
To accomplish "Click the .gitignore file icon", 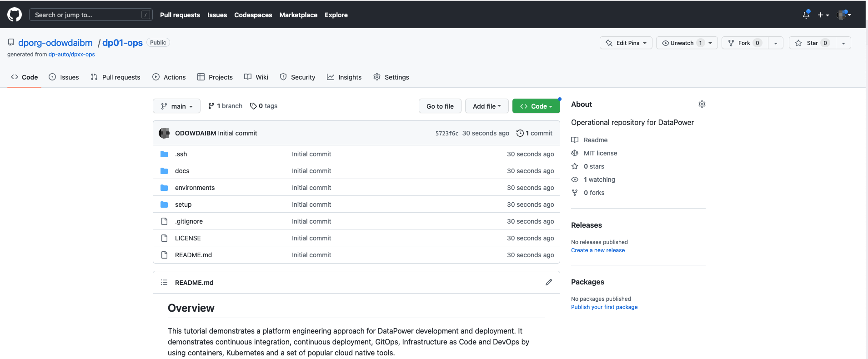I will click(x=165, y=221).
